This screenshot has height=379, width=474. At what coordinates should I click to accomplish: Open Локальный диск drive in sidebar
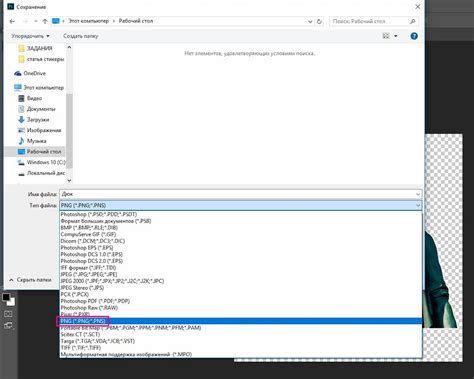[41, 173]
